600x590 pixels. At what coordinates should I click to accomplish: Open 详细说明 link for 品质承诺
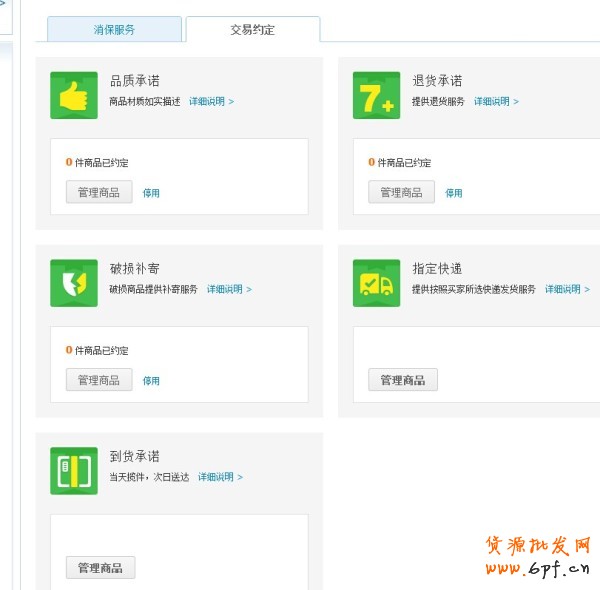(211, 102)
